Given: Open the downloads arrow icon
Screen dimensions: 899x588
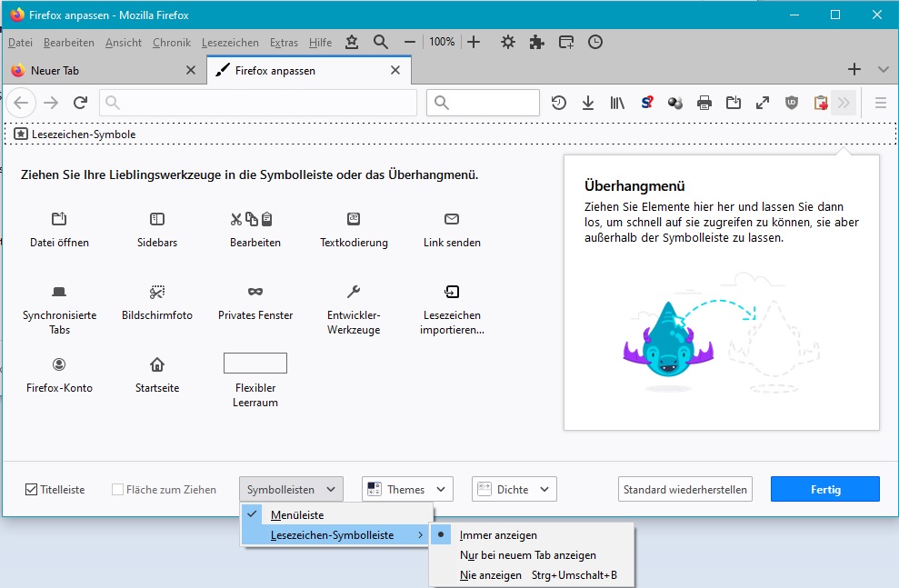Looking at the screenshot, I should 588,103.
